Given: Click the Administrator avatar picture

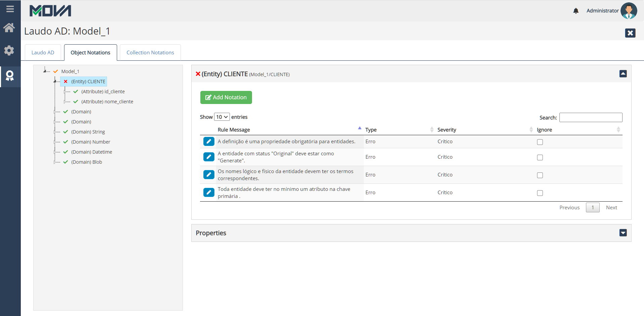Looking at the screenshot, I should (629, 11).
